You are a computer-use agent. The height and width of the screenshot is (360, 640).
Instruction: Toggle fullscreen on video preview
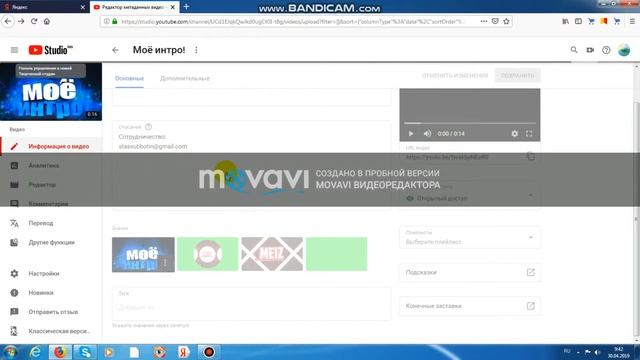[x=529, y=133]
